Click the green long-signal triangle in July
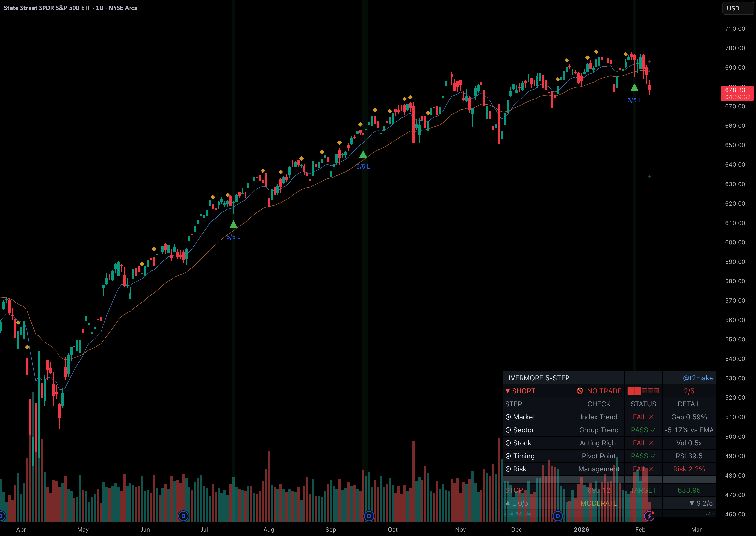Viewport: 756px width, 536px height. point(233,225)
